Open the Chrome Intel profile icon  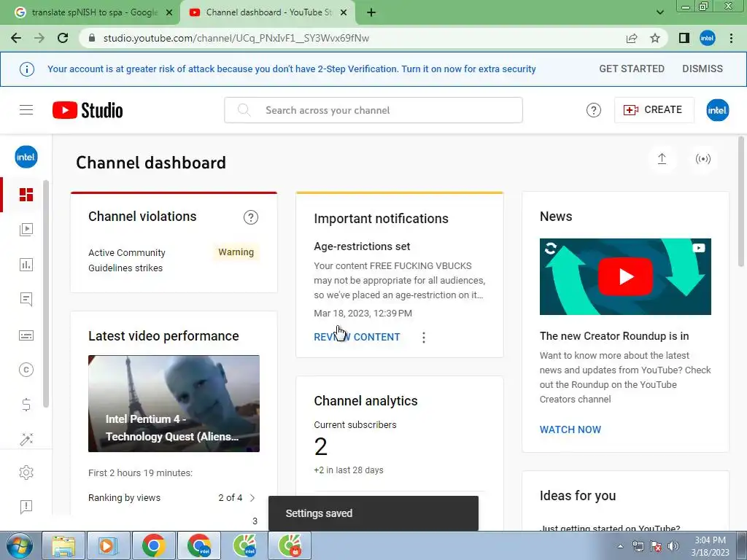[708, 38]
